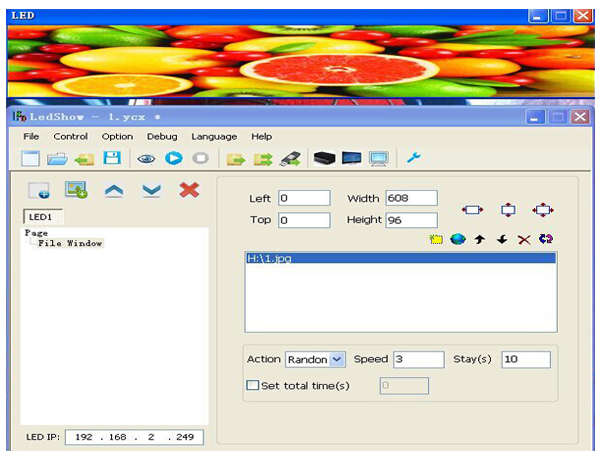Switch to the LED1 tab

(x=40, y=217)
